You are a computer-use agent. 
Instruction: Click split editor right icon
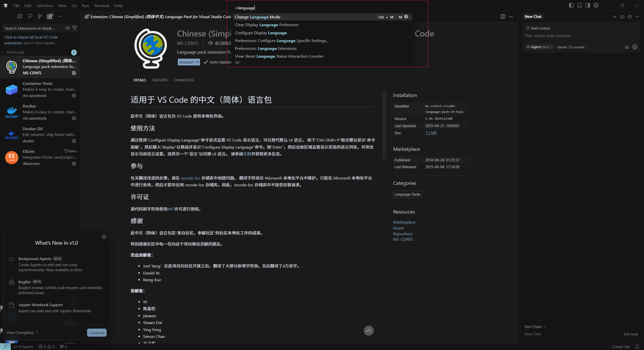click(503, 17)
